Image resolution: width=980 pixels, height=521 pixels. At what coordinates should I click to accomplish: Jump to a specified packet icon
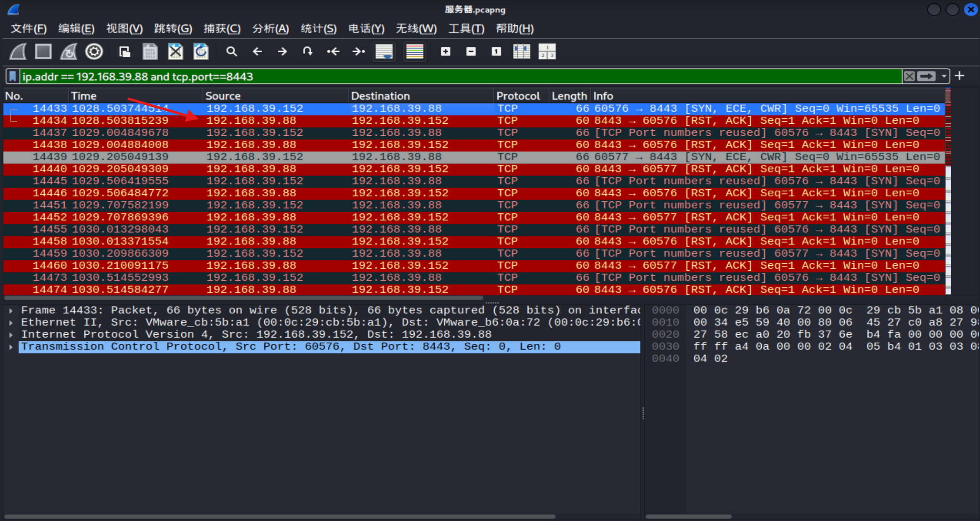coord(308,52)
